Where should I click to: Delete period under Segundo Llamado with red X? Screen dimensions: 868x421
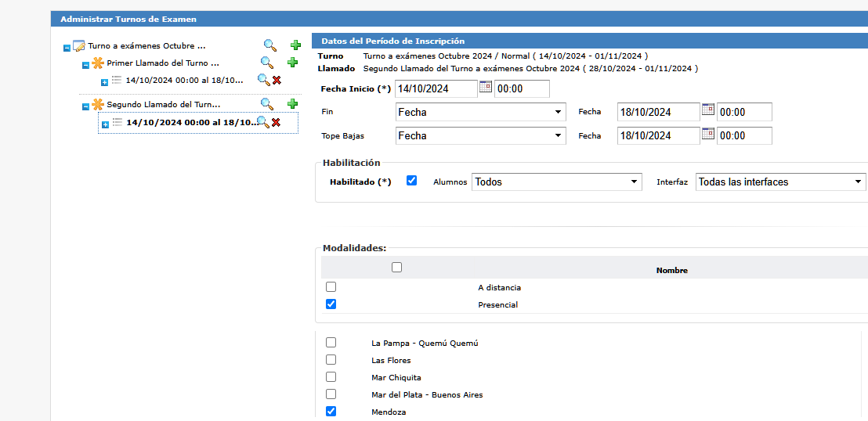276,122
